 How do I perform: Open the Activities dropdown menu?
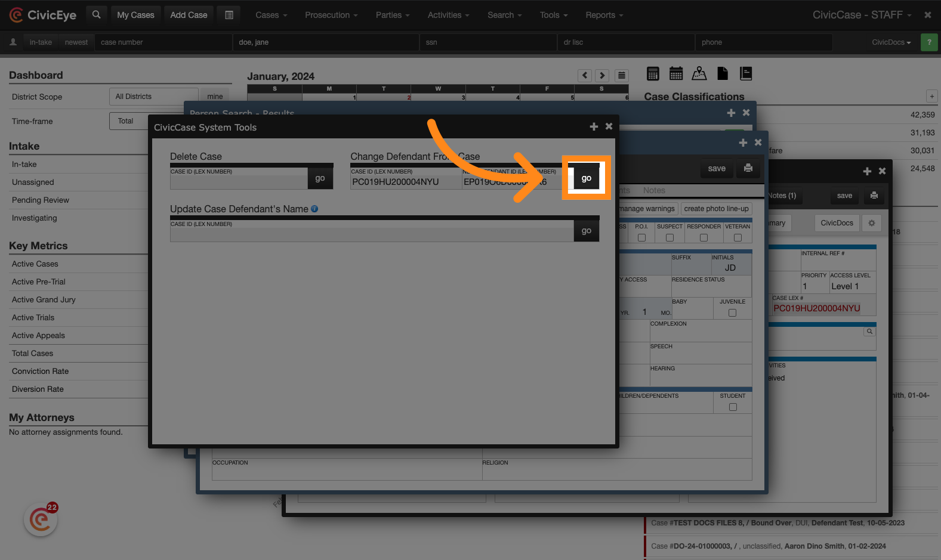pyautogui.click(x=449, y=15)
